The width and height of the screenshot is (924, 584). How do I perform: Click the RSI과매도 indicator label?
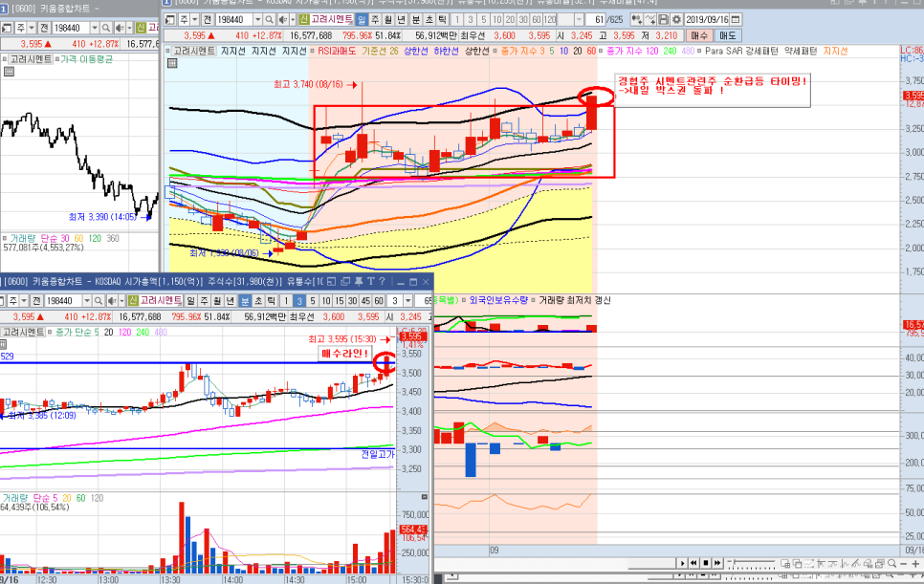(x=337, y=52)
